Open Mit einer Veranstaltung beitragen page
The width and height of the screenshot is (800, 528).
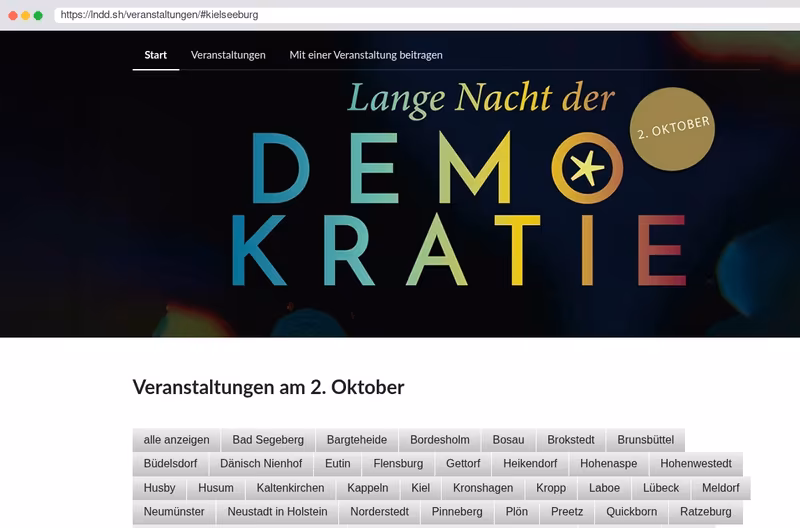coord(366,55)
